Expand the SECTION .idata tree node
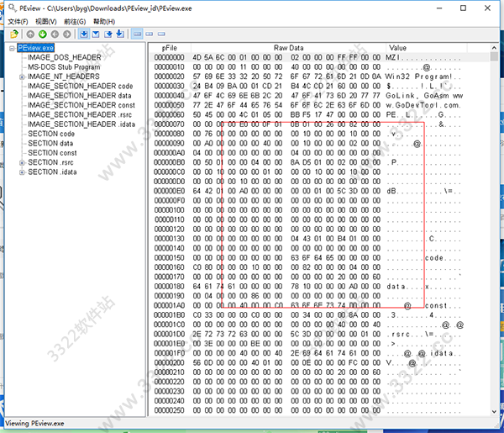504x433 pixels. tap(21, 172)
